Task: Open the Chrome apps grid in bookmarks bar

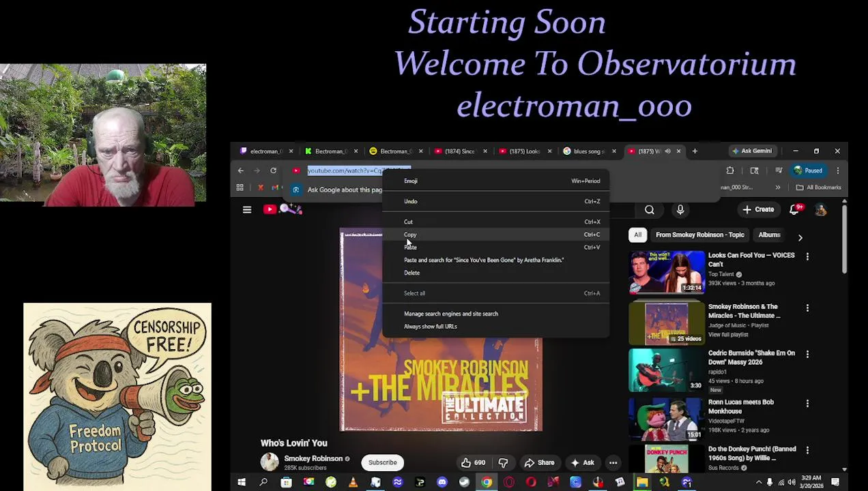Action: [240, 188]
